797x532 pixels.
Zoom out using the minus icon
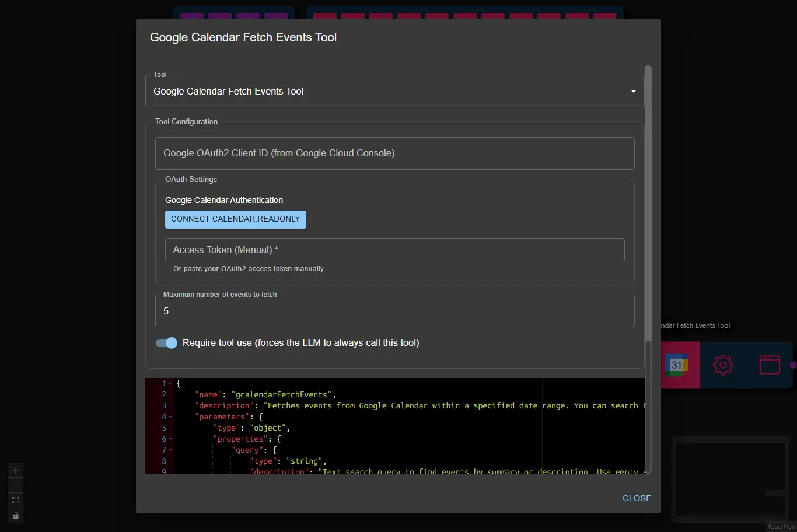click(15, 485)
